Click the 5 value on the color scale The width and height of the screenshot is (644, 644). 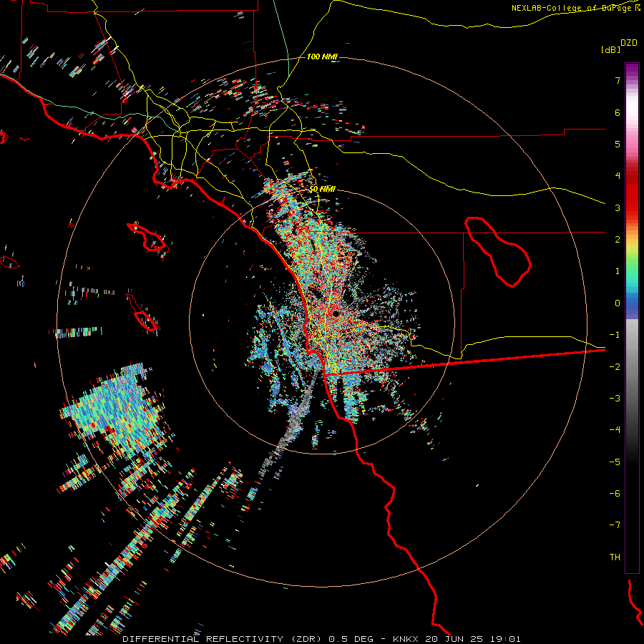(x=618, y=144)
